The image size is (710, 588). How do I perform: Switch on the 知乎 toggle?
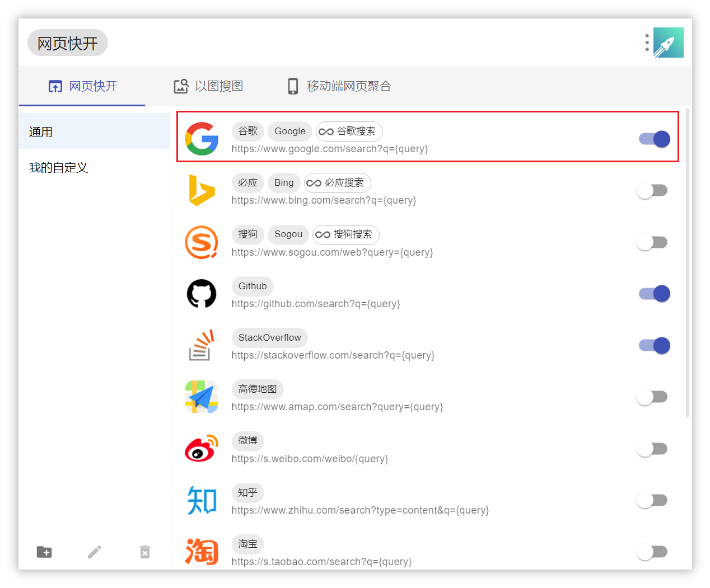click(x=652, y=500)
